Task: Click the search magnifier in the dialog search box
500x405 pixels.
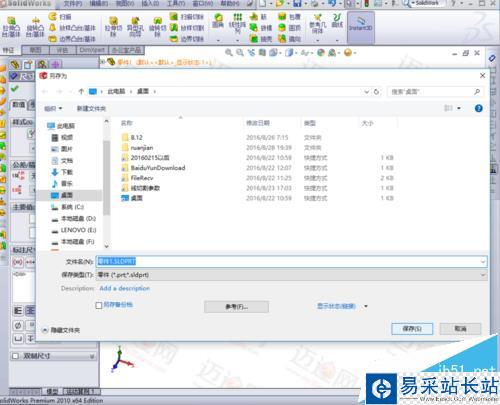Action: point(477,92)
